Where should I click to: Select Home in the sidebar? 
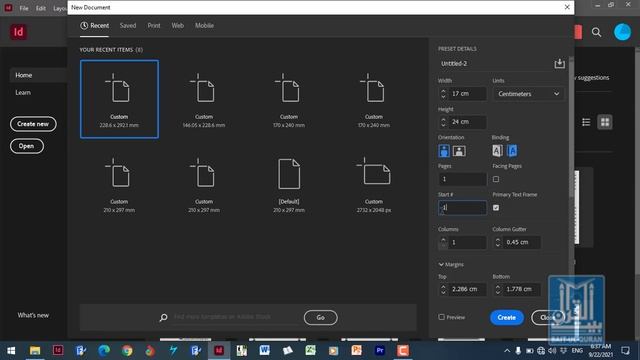coord(24,75)
